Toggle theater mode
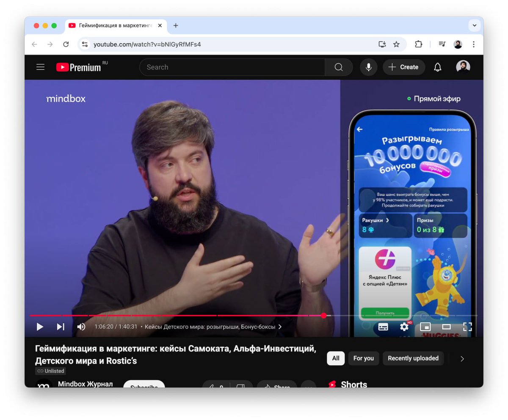 point(446,327)
